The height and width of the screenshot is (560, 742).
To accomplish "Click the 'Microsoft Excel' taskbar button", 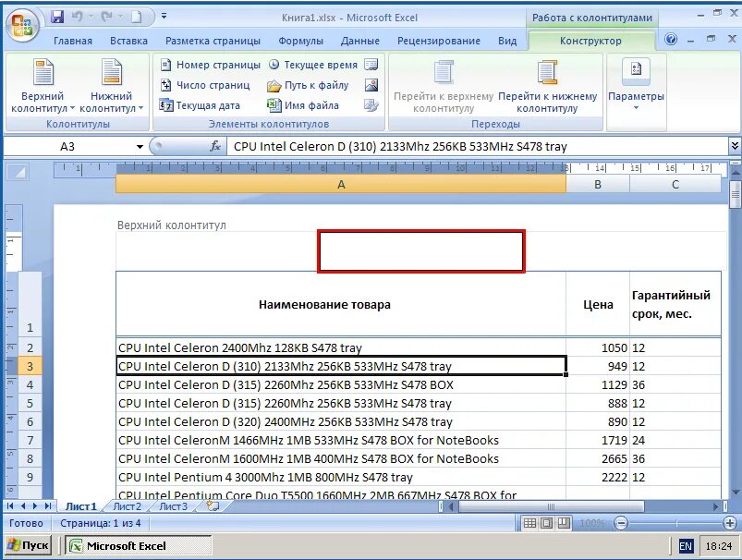I will (139, 546).
